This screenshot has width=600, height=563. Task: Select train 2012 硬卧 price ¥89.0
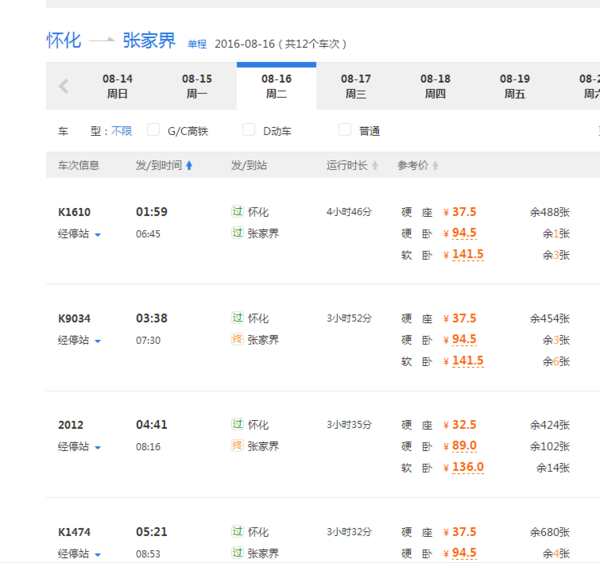460,446
